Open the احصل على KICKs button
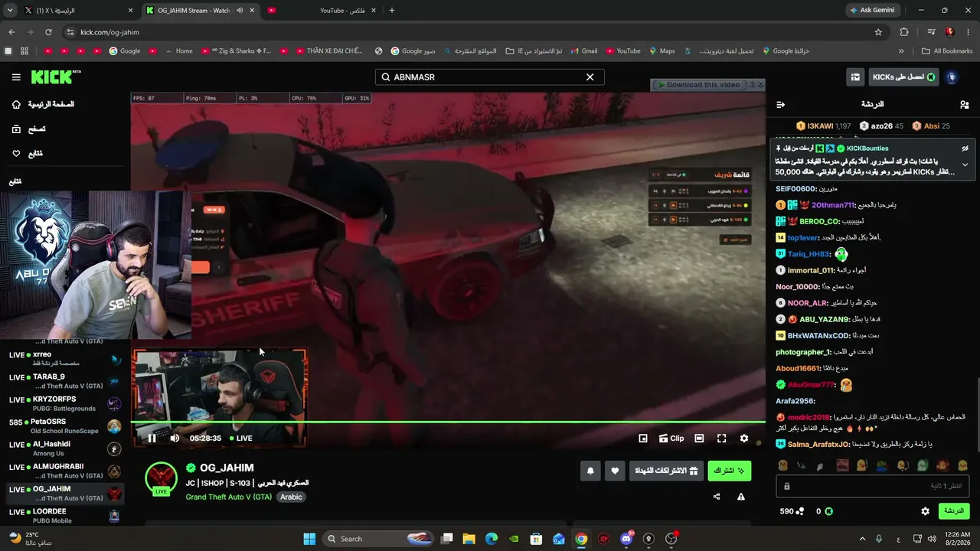The width and height of the screenshot is (980, 551). (905, 77)
